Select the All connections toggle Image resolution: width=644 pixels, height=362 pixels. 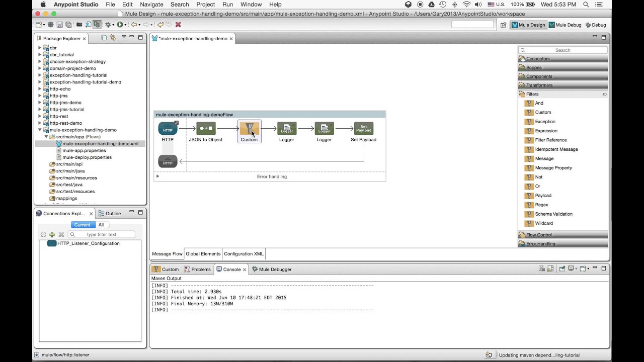101,225
